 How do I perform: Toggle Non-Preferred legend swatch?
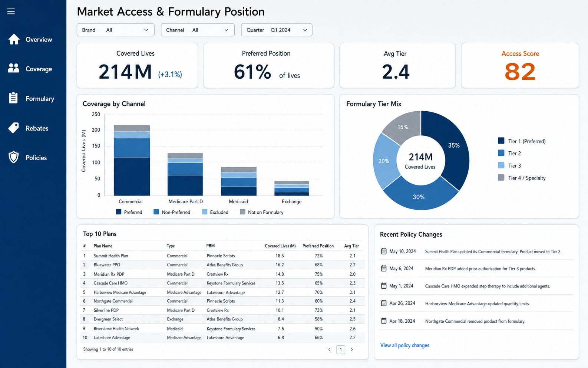tap(156, 212)
